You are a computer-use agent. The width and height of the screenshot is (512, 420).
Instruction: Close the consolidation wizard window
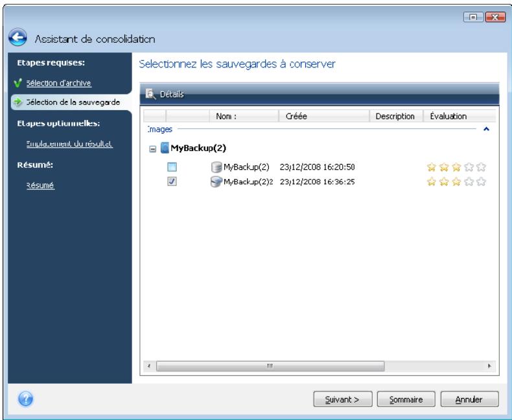[495, 17]
